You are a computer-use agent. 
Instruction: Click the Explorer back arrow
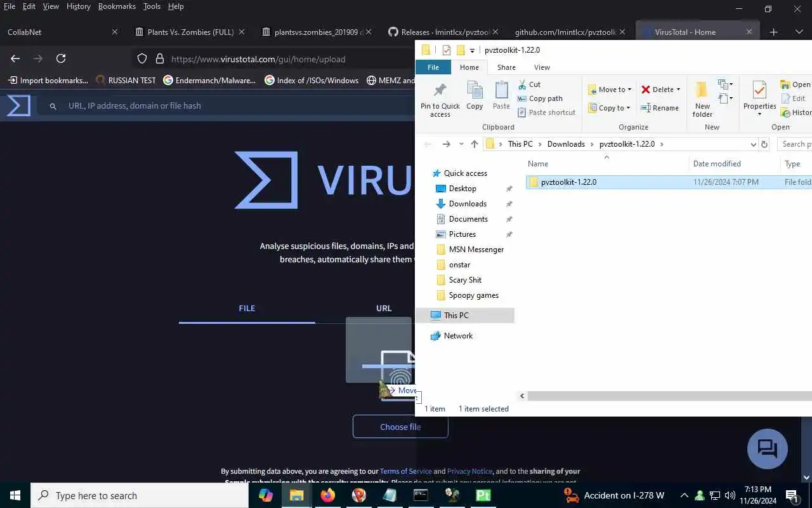(x=428, y=144)
